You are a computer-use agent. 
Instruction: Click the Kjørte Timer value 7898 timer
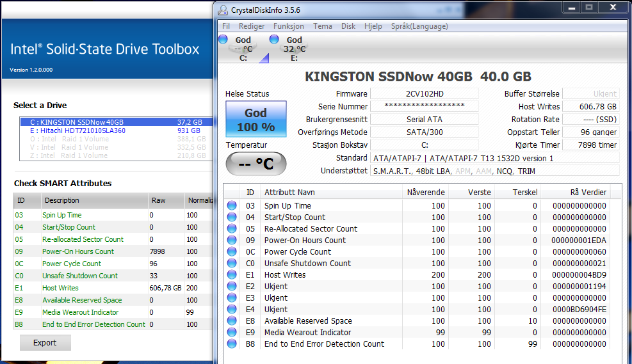591,145
